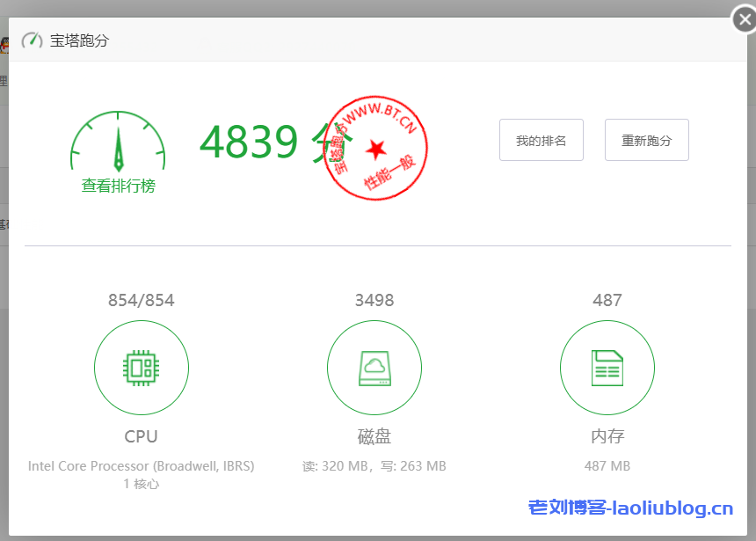
Task: Click the 4839 分 total score
Action: [x=262, y=141]
